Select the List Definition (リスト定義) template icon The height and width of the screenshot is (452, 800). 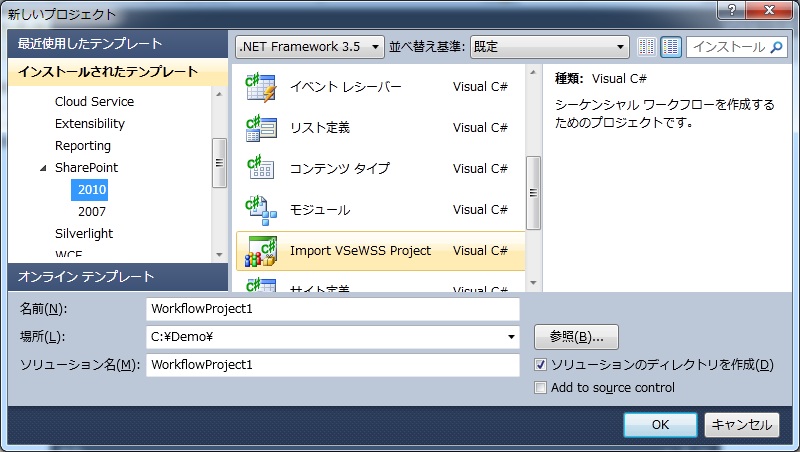tap(261, 128)
